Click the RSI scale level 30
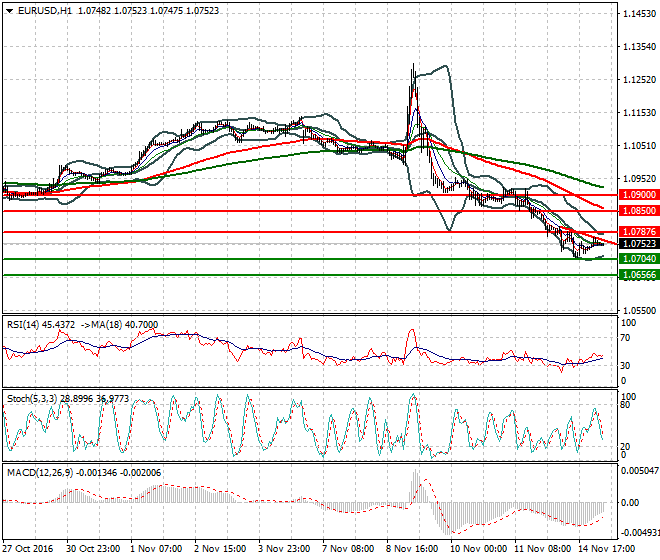The width and height of the screenshot is (660, 560). pyautogui.click(x=626, y=365)
